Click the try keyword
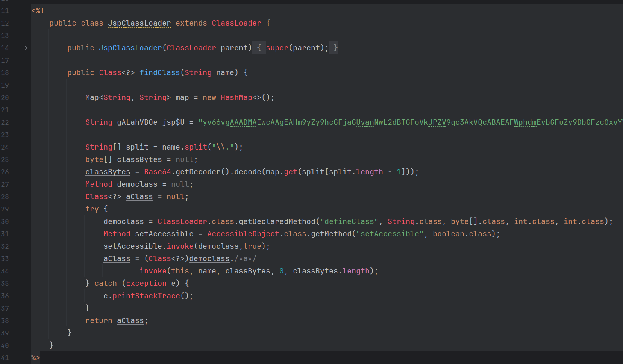 (92, 209)
